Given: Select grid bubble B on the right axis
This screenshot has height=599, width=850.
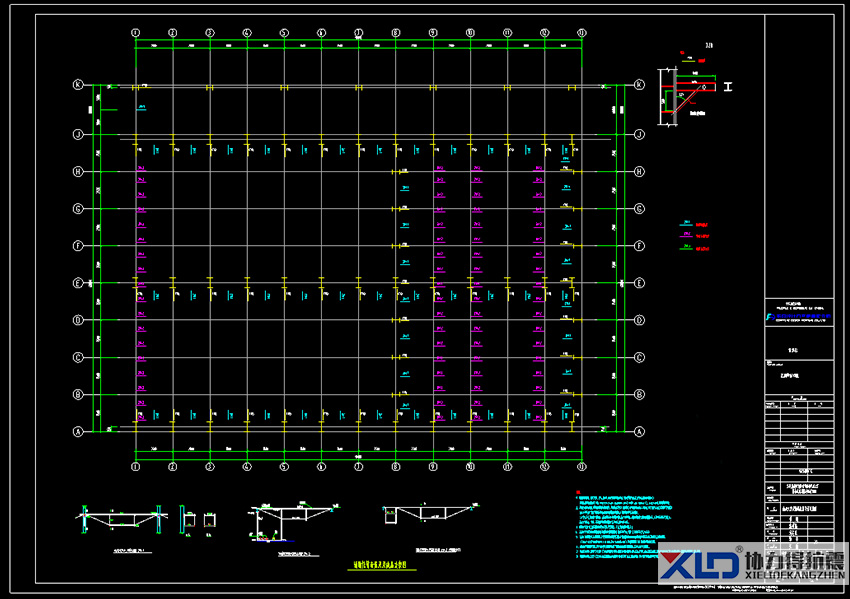Looking at the screenshot, I should pos(639,395).
